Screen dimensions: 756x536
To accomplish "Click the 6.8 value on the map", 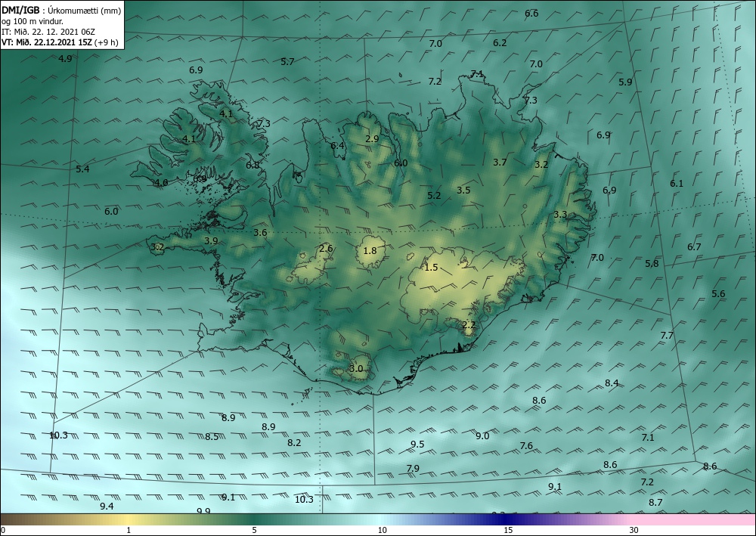I will click(253, 166).
